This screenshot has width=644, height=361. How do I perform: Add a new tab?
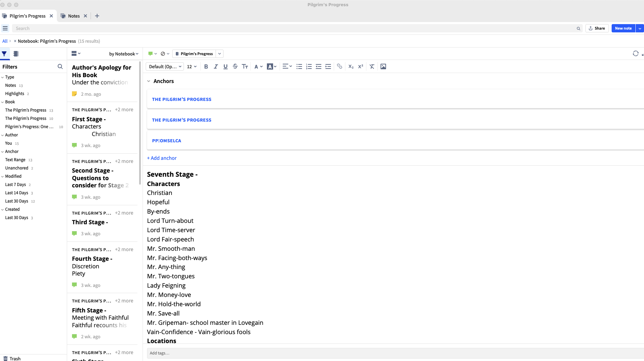97,16
